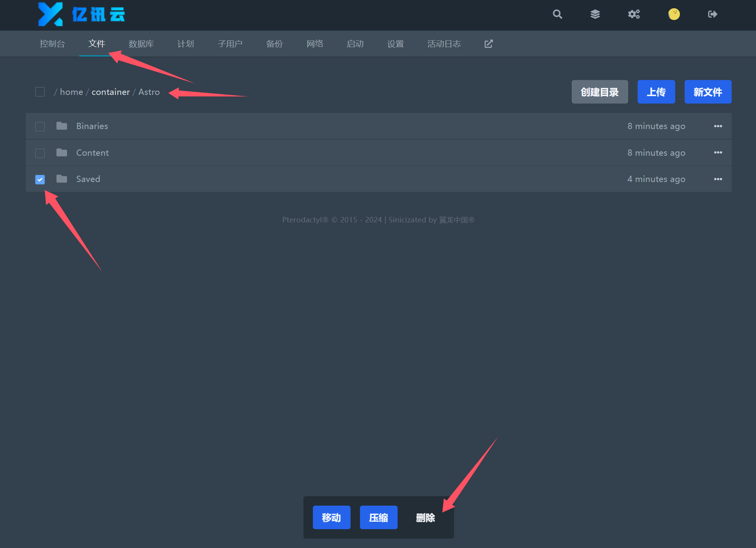Image resolution: width=756 pixels, height=548 pixels.
Task: Open the Content folder name
Action: click(93, 153)
